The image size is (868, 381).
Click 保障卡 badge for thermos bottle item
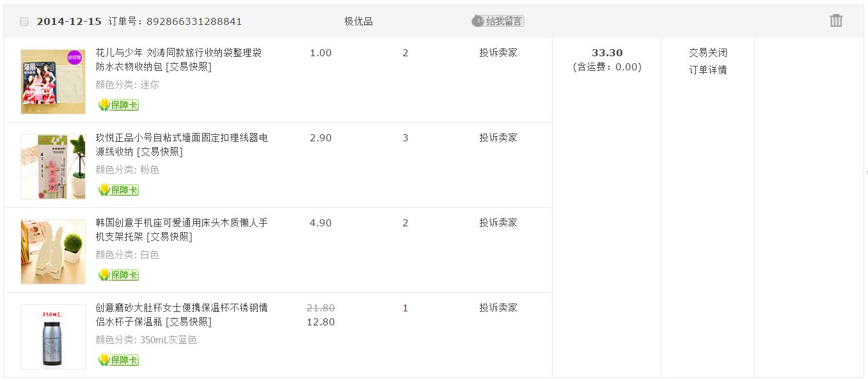(x=118, y=360)
